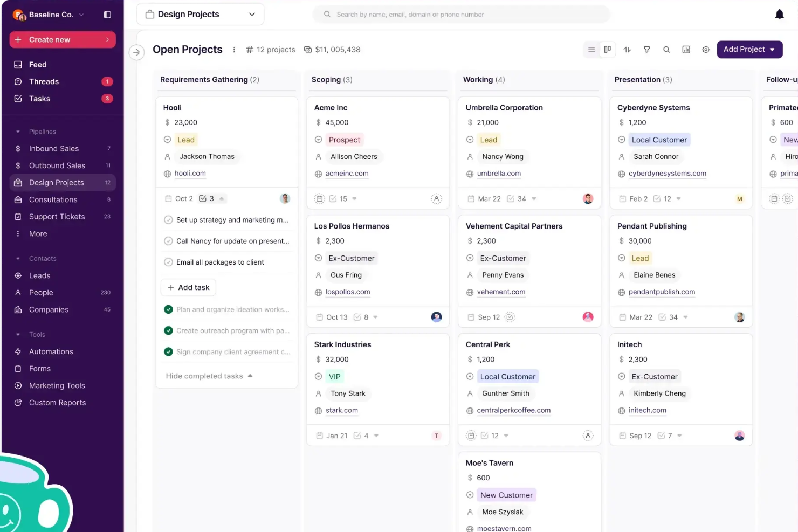Click the notification bell icon
The height and width of the screenshot is (532, 798).
(x=780, y=14)
